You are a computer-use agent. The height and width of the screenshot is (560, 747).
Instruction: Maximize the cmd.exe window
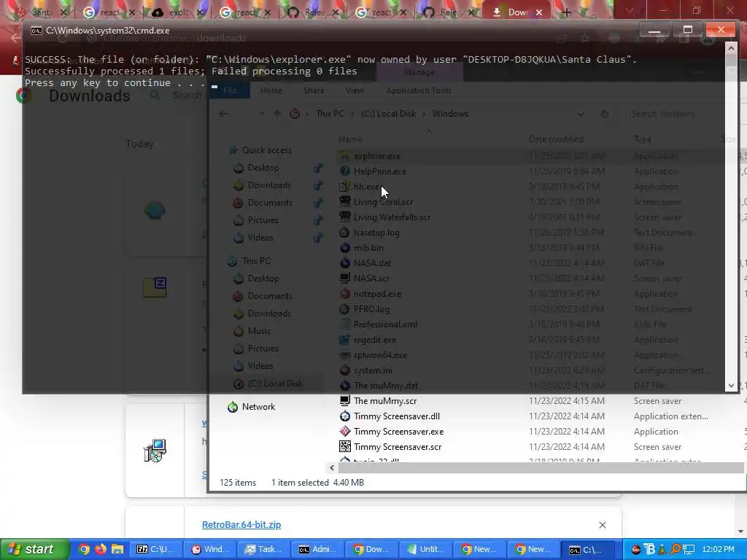(687, 30)
